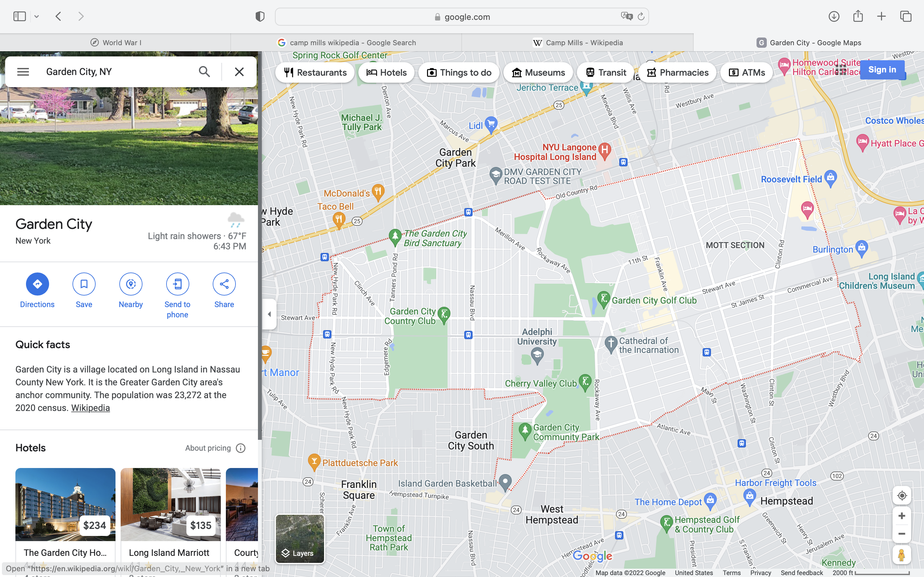Click Send to phone icon

(177, 284)
